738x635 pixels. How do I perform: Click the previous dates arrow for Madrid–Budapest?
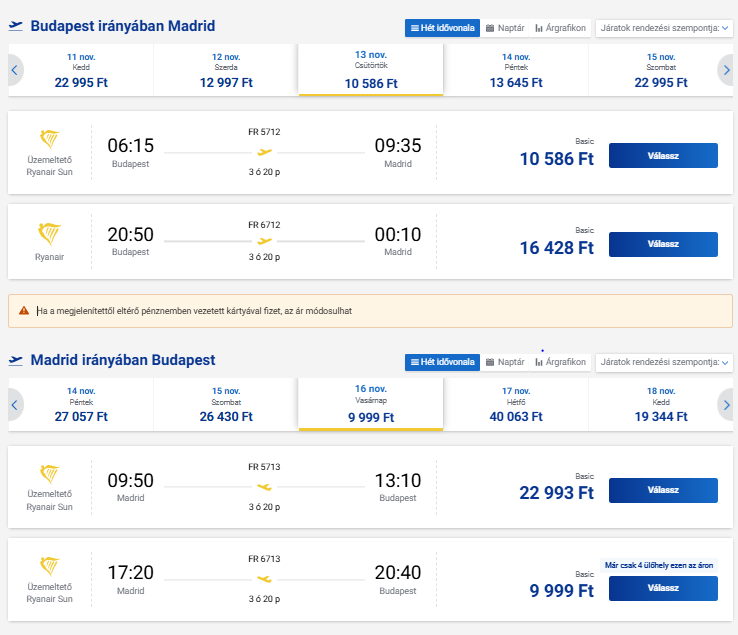pos(14,404)
